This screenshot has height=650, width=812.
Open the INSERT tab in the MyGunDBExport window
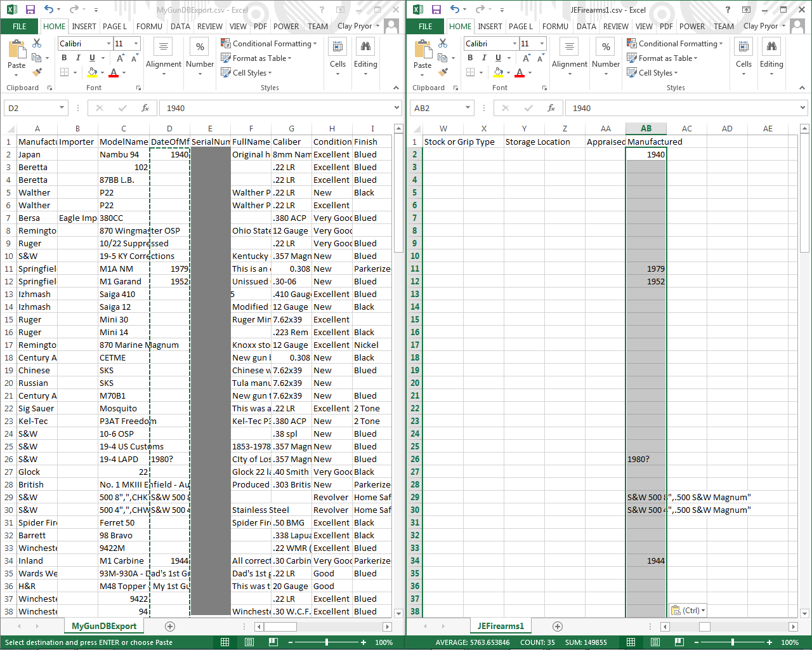coord(84,26)
